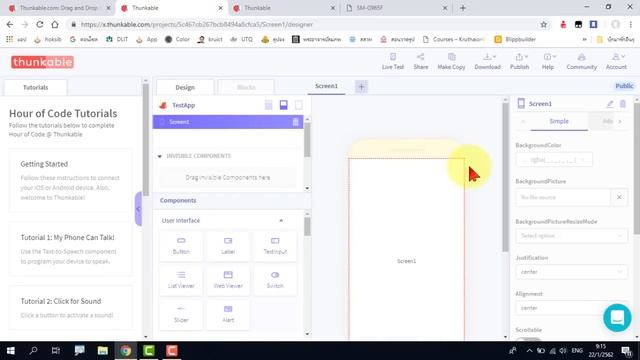640x360 pixels.
Task: Reload the browser page
Action: [x=40, y=24]
